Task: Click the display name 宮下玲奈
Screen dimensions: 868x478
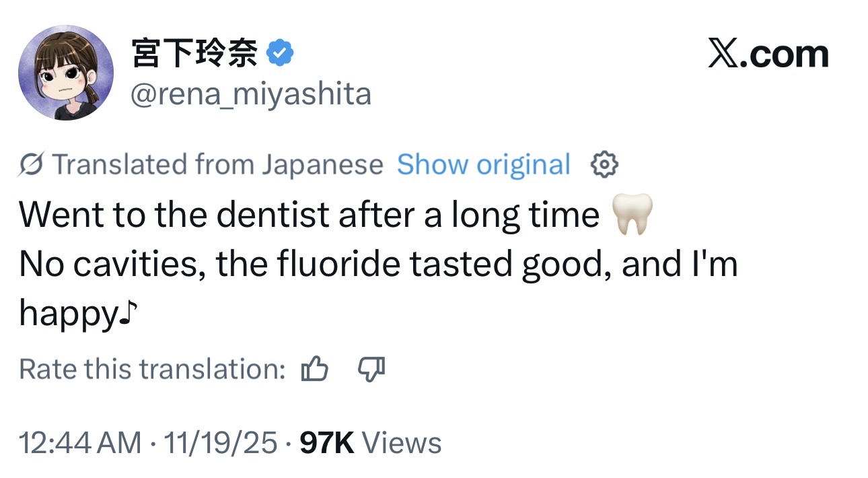Action: pos(194,53)
